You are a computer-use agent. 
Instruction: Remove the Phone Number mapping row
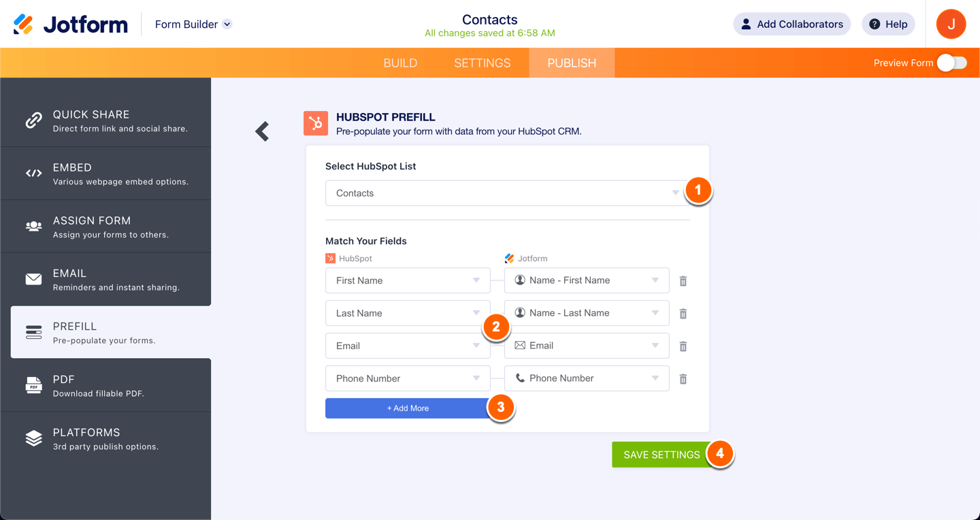[x=683, y=379]
